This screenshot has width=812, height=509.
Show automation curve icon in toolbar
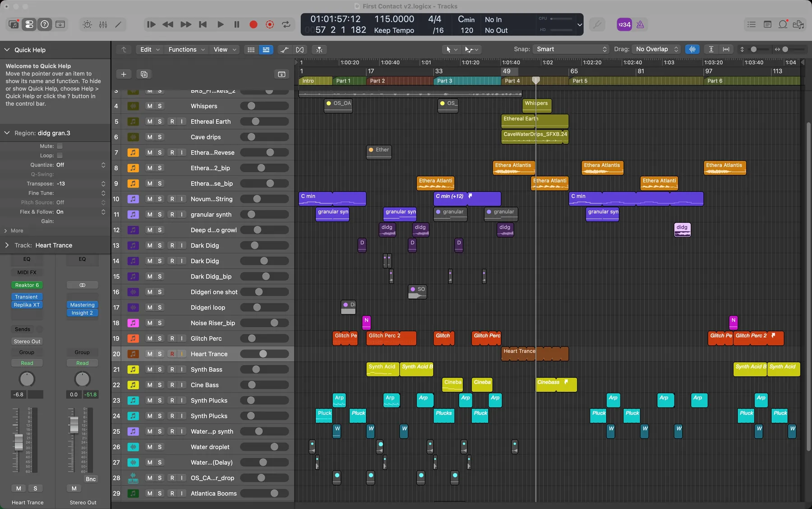pyautogui.click(x=284, y=50)
